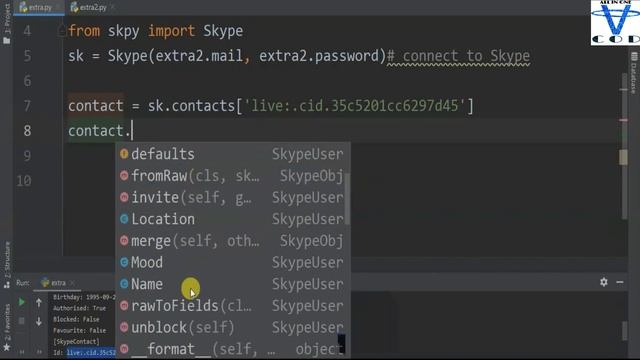Click 'Favourite: False' console output line
The height and width of the screenshot is (360, 640).
pos(80,330)
